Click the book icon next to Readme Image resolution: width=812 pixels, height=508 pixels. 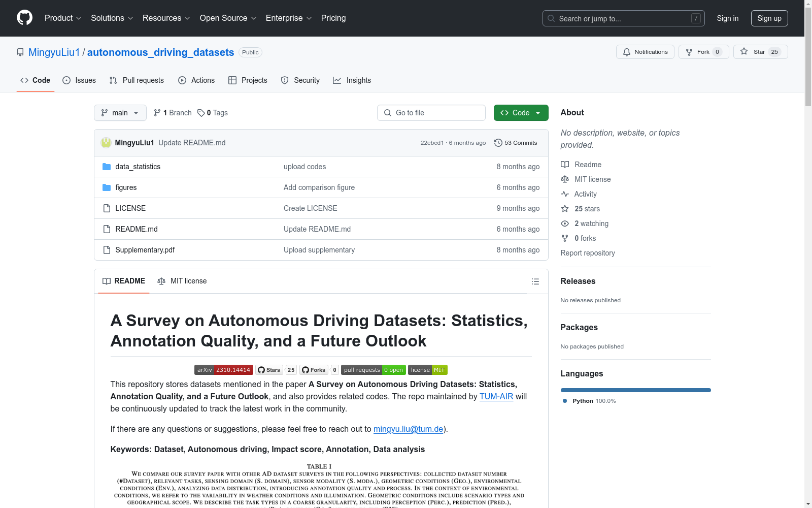565,165
